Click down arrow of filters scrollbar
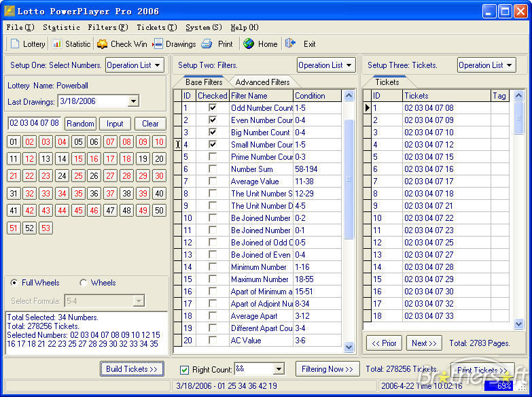The width and height of the screenshot is (532, 397). click(x=349, y=347)
